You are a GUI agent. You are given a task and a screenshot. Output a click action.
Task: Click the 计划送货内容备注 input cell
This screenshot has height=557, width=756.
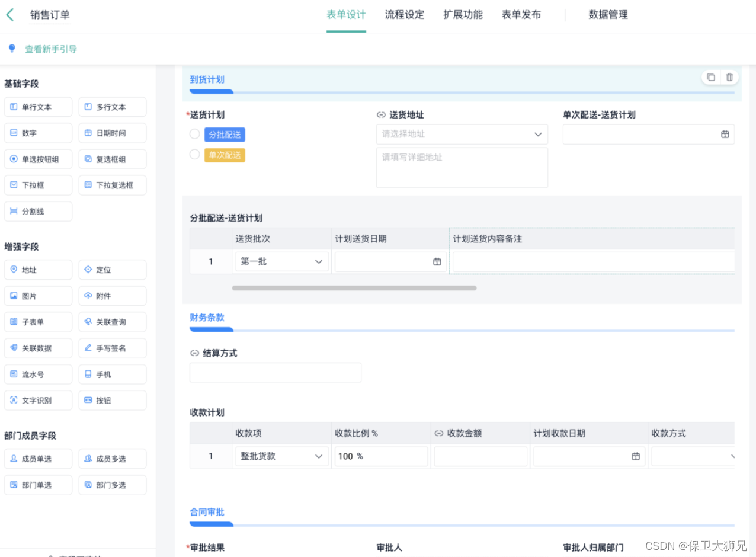(594, 261)
